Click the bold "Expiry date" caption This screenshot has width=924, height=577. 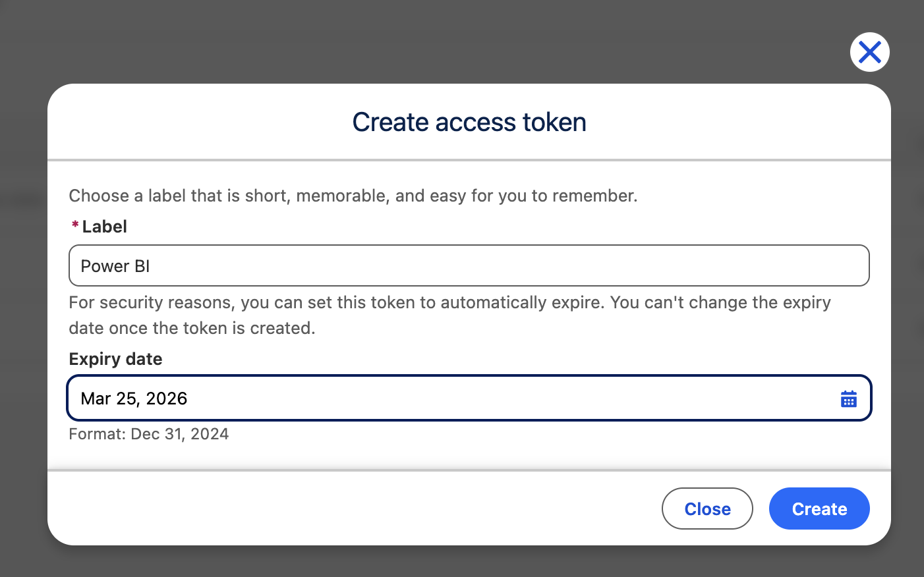(115, 359)
